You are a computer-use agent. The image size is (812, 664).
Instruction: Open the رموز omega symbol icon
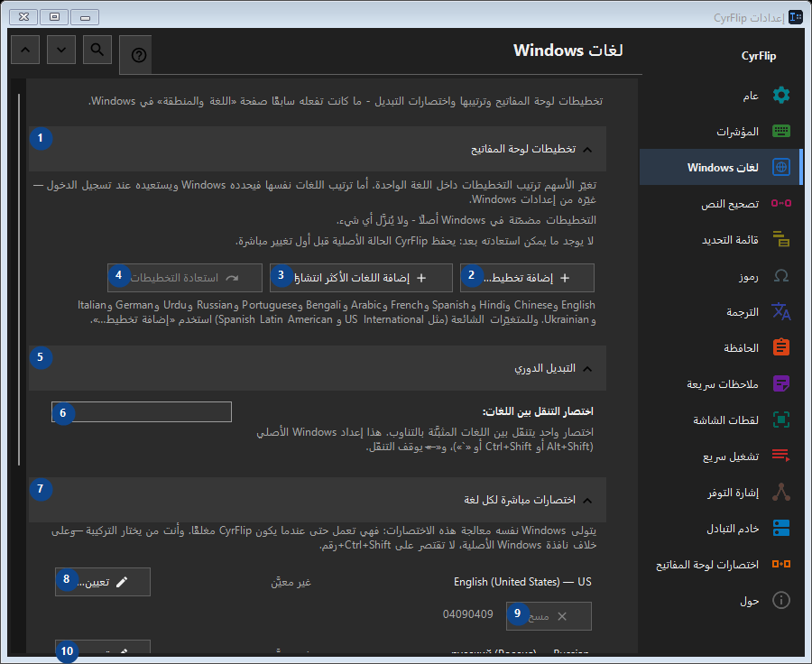pyautogui.click(x=781, y=275)
